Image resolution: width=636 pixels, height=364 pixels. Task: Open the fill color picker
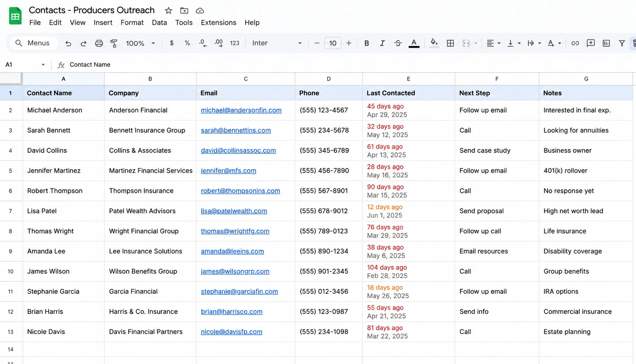pos(434,43)
